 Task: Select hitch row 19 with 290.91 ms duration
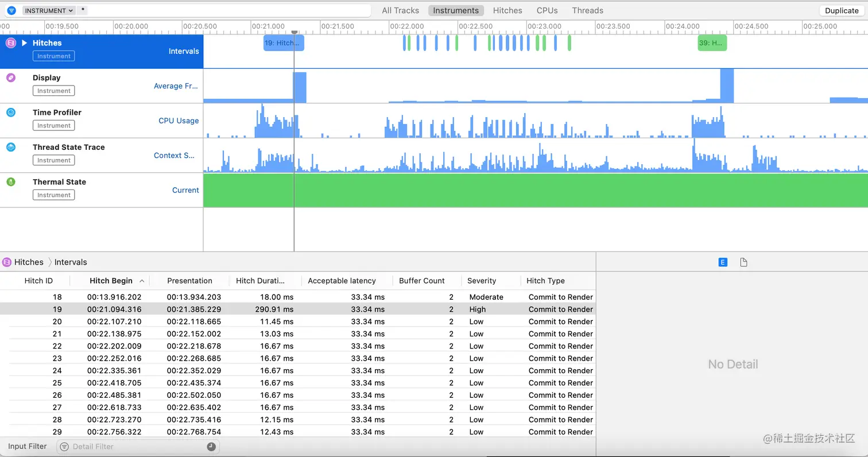point(298,309)
